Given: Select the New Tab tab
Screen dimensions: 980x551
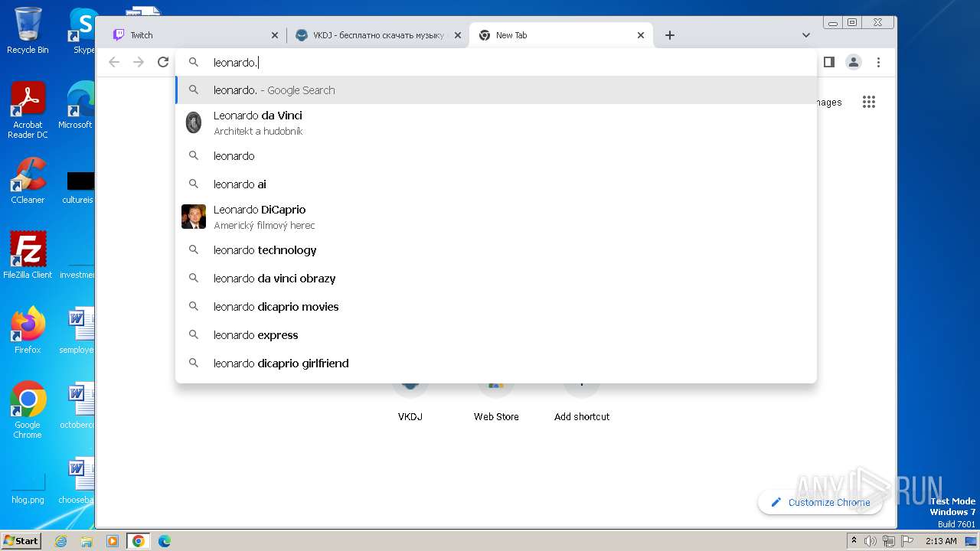Looking at the screenshot, I should pos(562,35).
